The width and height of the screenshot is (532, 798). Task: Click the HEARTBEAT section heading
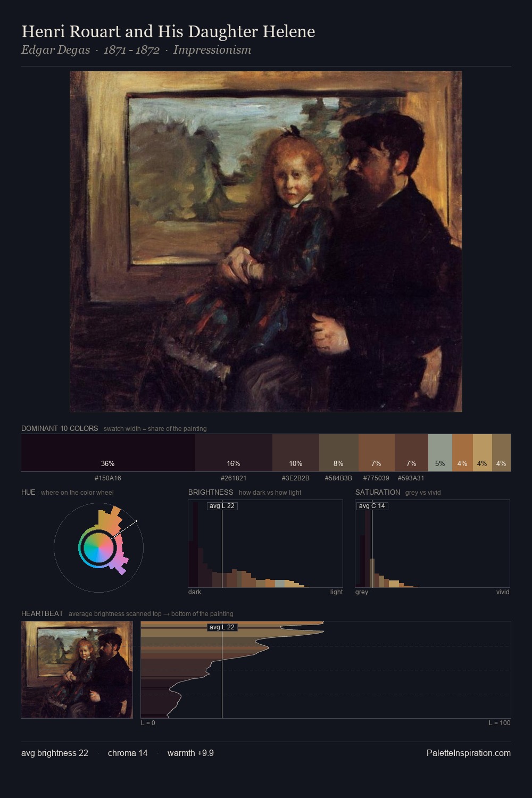click(42, 613)
